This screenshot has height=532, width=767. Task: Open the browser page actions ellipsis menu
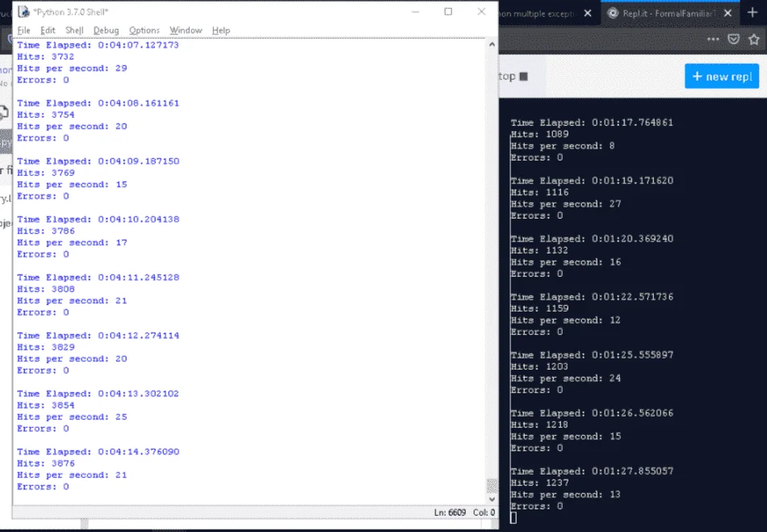pyautogui.click(x=713, y=39)
